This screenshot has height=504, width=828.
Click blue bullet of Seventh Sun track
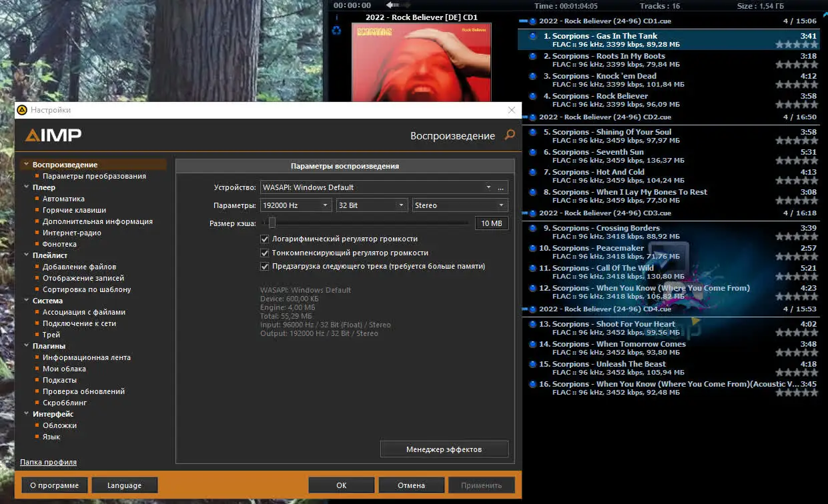(x=532, y=153)
